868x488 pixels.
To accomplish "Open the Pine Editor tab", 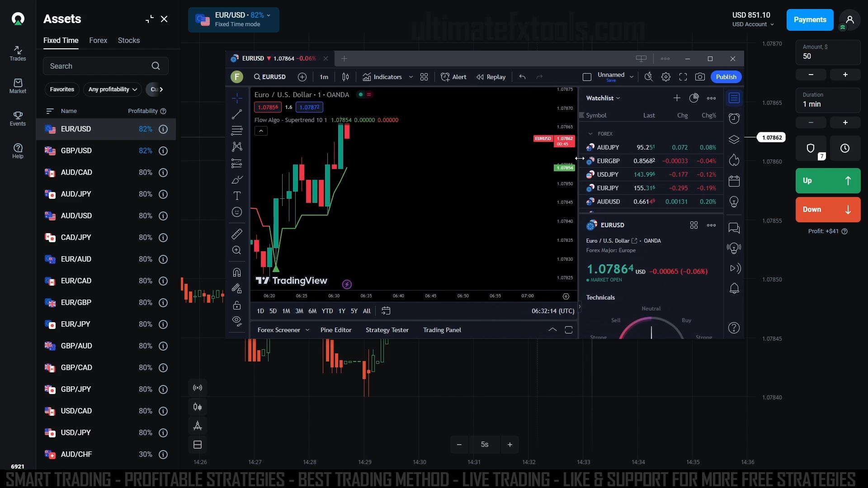I will click(336, 330).
